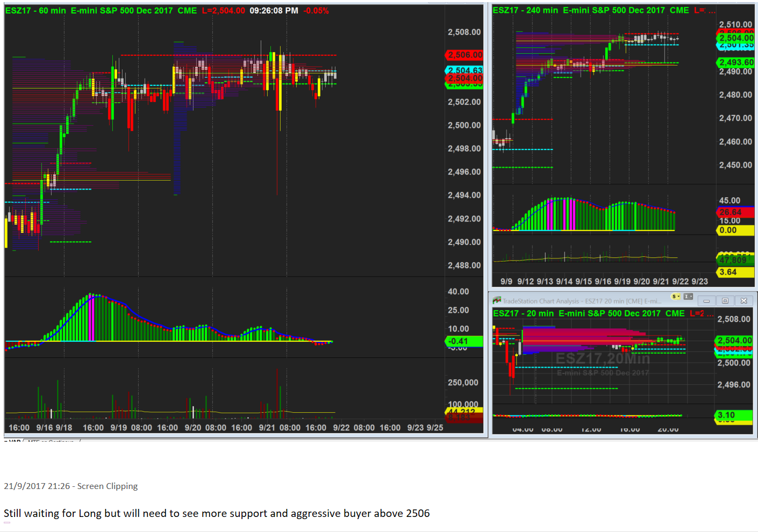This screenshot has height=532, width=758.
Task: Click the TradeStation Chart Analysis window title text
Action: pyautogui.click(x=582, y=301)
